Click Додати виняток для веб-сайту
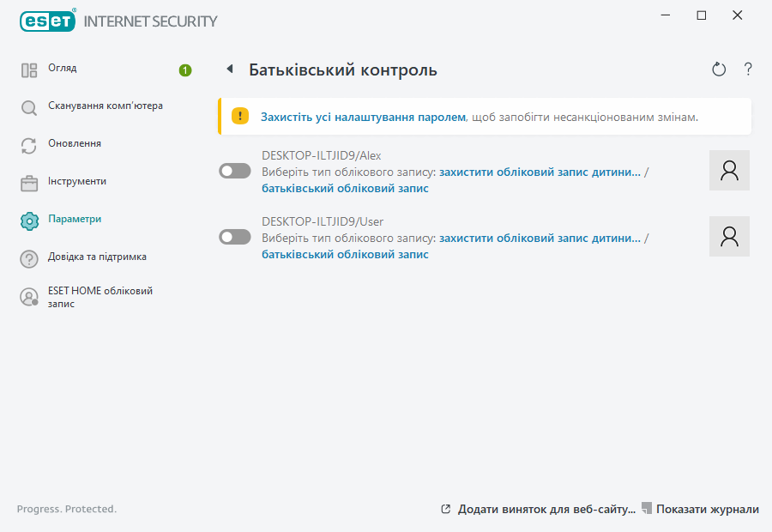The height and width of the screenshot is (532, 772). pos(546,509)
